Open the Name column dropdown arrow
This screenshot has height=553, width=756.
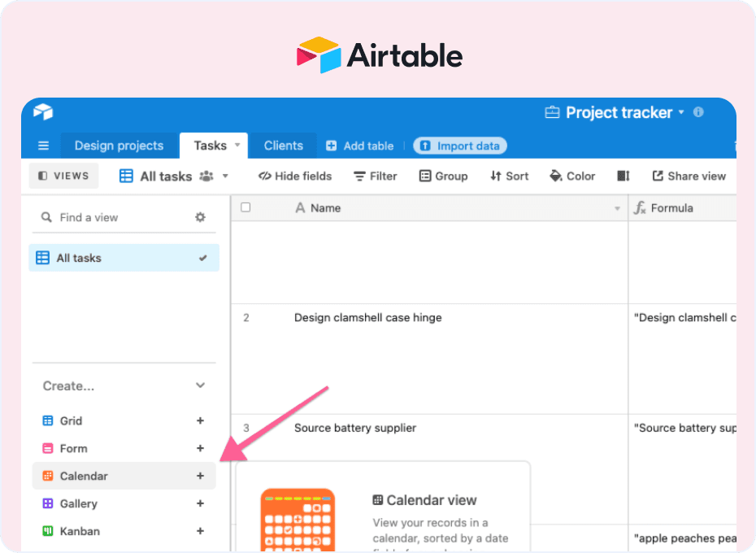(x=617, y=208)
